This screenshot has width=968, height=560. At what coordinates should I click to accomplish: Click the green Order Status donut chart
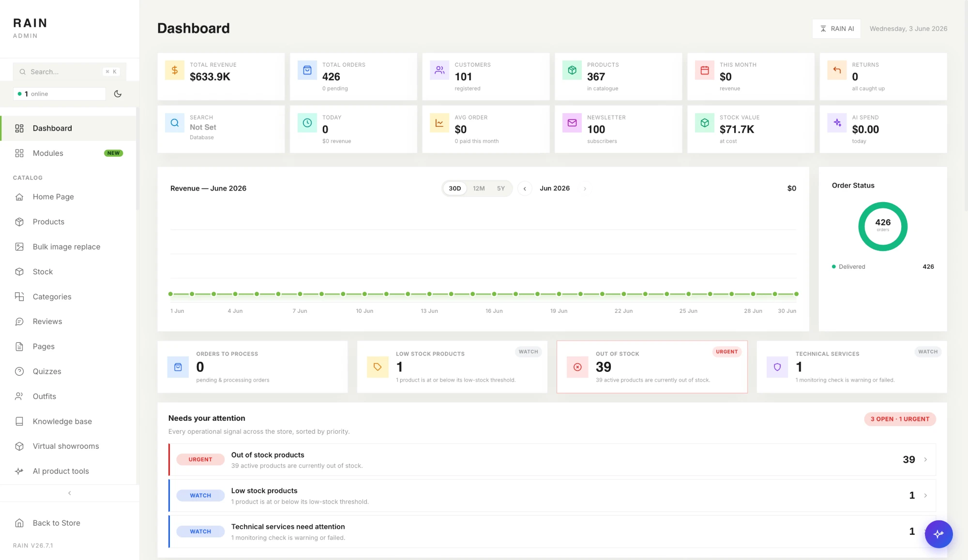[883, 226]
